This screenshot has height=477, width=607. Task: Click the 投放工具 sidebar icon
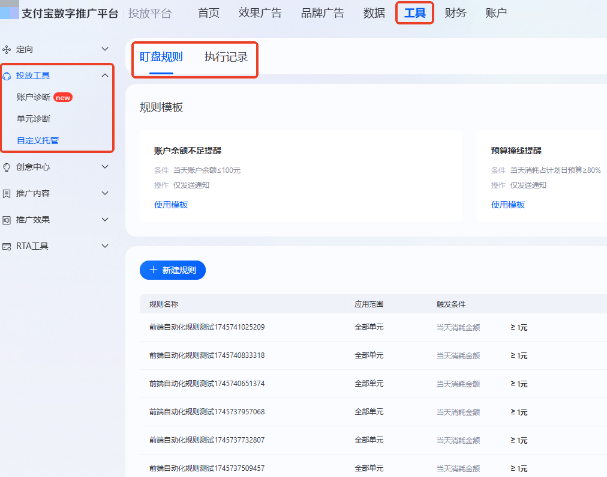tap(7, 76)
